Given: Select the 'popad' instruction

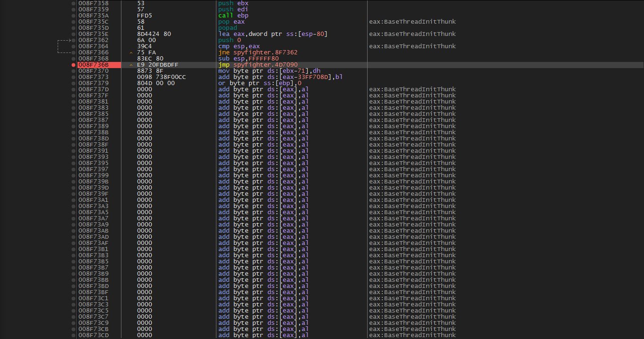Looking at the screenshot, I should [228, 28].
